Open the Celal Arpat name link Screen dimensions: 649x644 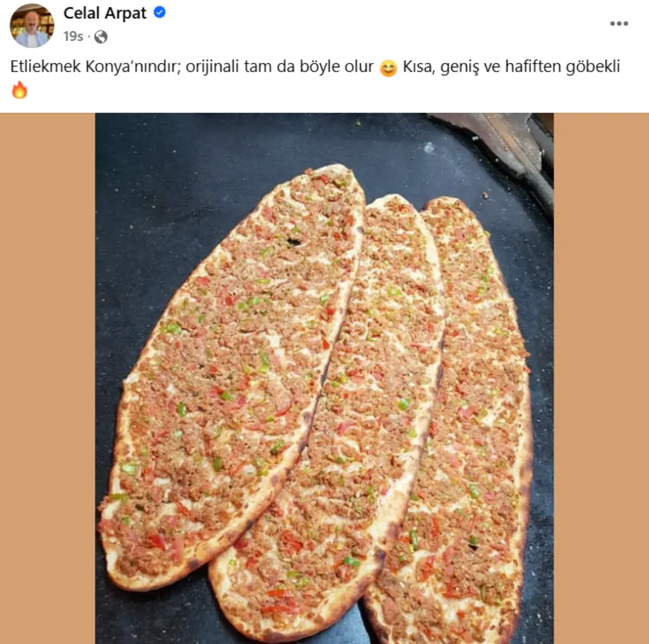[x=104, y=13]
